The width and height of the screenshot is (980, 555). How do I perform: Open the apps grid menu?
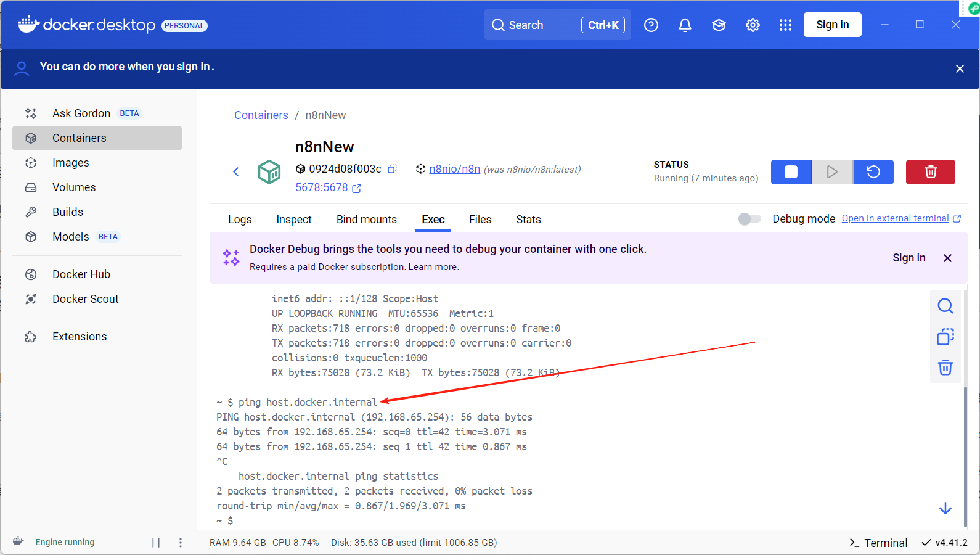[785, 25]
